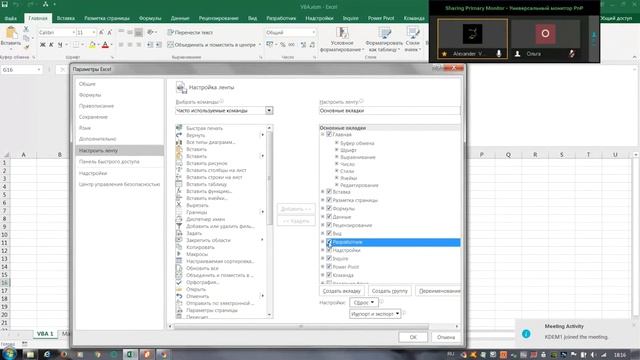Open Format as Table (Форматировать как таблицу)
640x360 pixels.
(384, 39)
